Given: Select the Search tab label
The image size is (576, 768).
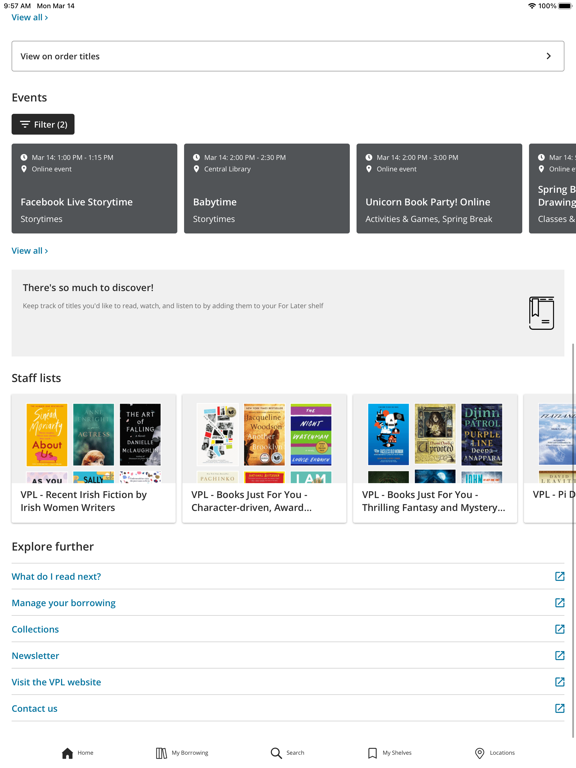Looking at the screenshot, I should [295, 753].
